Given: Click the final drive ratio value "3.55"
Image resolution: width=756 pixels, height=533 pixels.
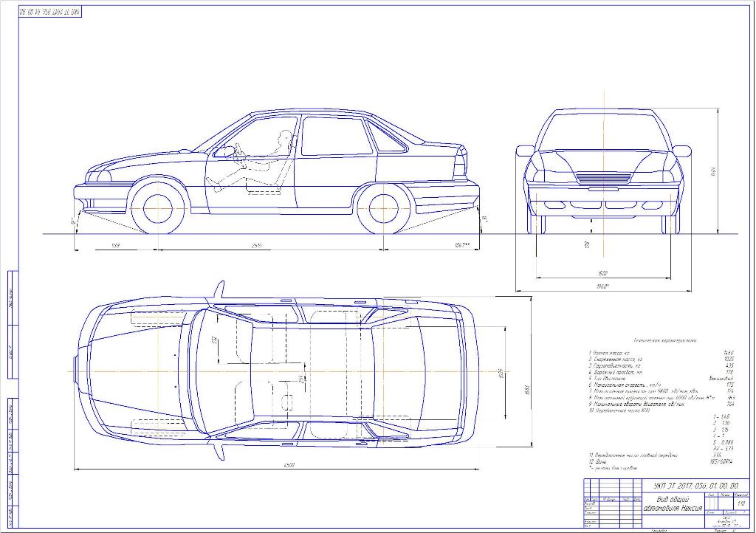Looking at the screenshot, I should tap(717, 455).
